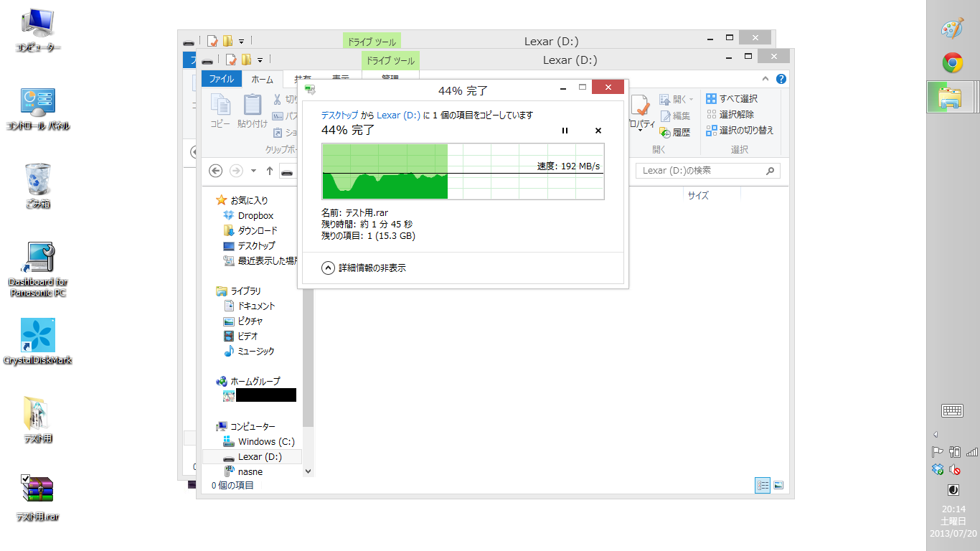Switch to details view icon in status bar
The height and width of the screenshot is (551, 980).
(x=762, y=485)
